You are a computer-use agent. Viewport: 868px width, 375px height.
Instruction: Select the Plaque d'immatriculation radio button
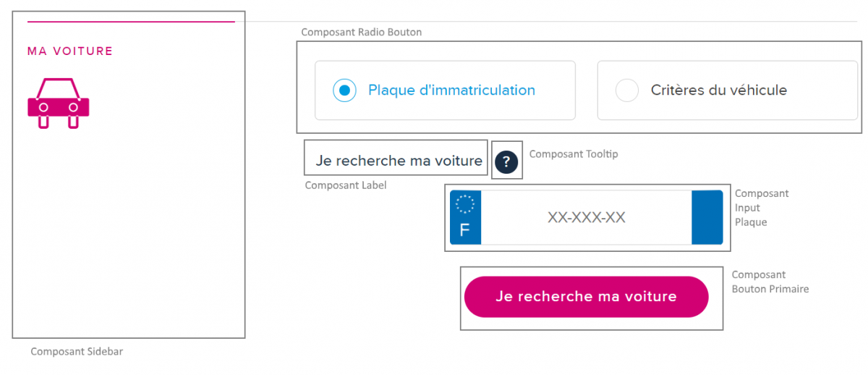point(344,90)
